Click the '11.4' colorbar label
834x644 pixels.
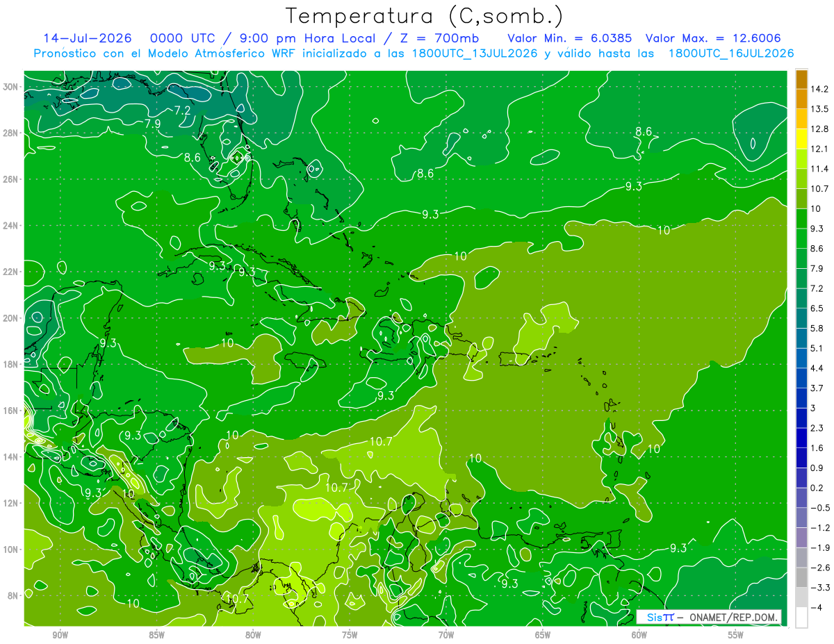[819, 169]
